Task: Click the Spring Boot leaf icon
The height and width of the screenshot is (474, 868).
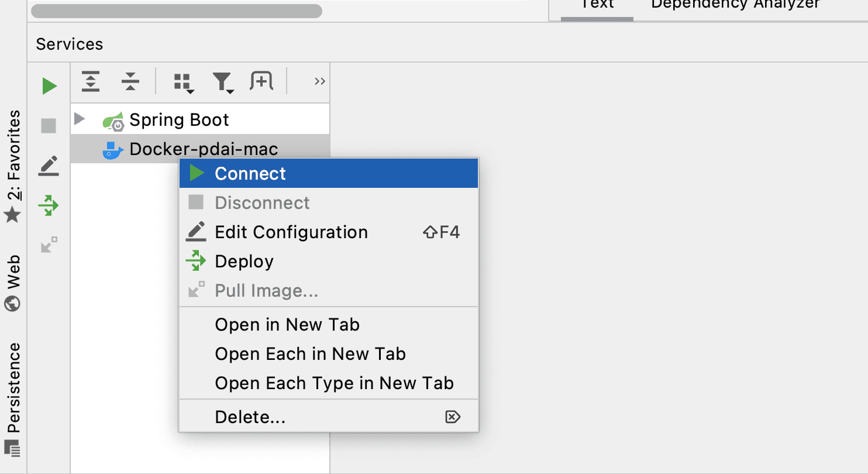Action: click(113, 121)
